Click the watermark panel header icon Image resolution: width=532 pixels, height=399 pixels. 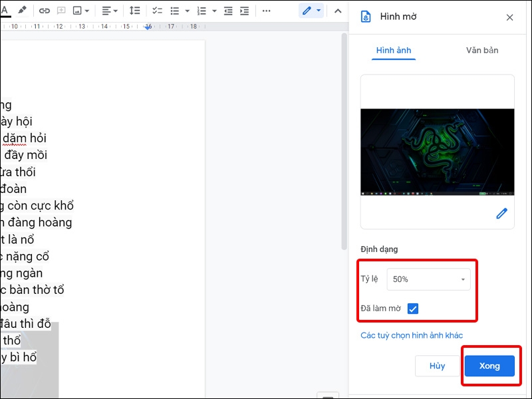pyautogui.click(x=365, y=16)
